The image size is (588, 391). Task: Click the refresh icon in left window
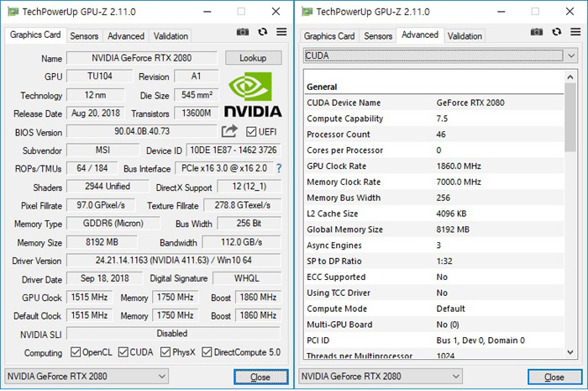click(x=262, y=32)
